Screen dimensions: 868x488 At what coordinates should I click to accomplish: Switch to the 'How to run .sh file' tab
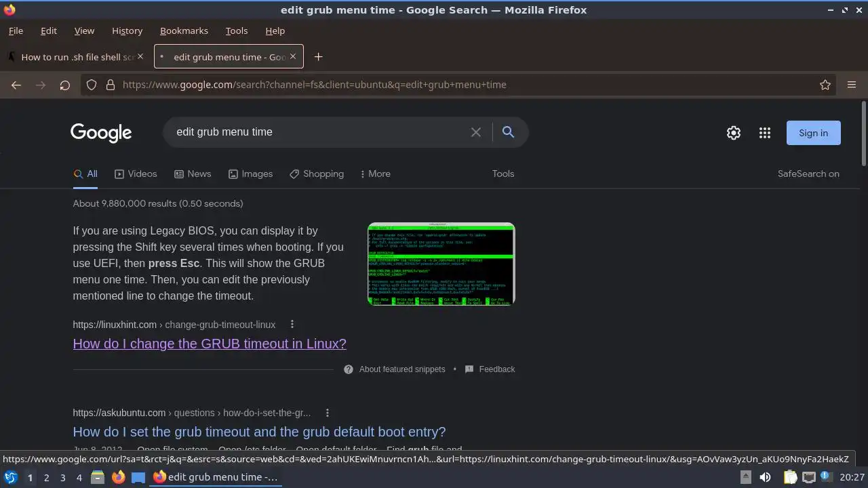point(76,57)
